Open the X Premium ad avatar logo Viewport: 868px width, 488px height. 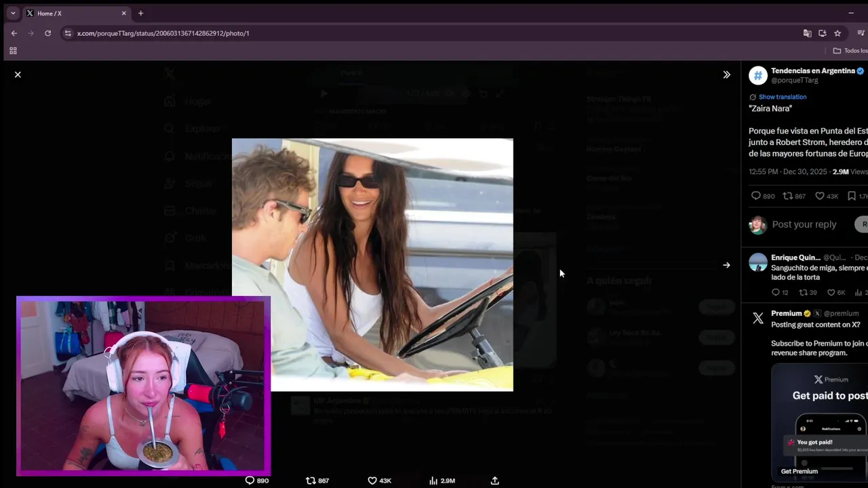757,318
